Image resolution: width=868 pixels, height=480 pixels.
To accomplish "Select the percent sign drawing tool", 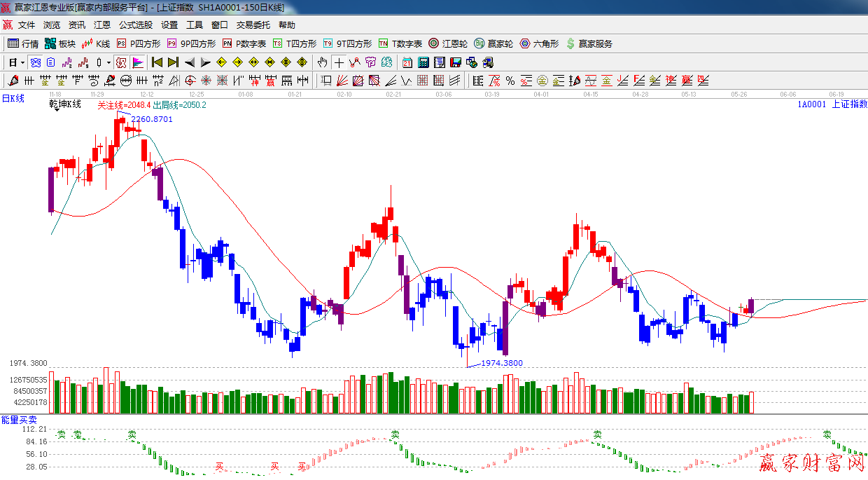I will (x=510, y=81).
